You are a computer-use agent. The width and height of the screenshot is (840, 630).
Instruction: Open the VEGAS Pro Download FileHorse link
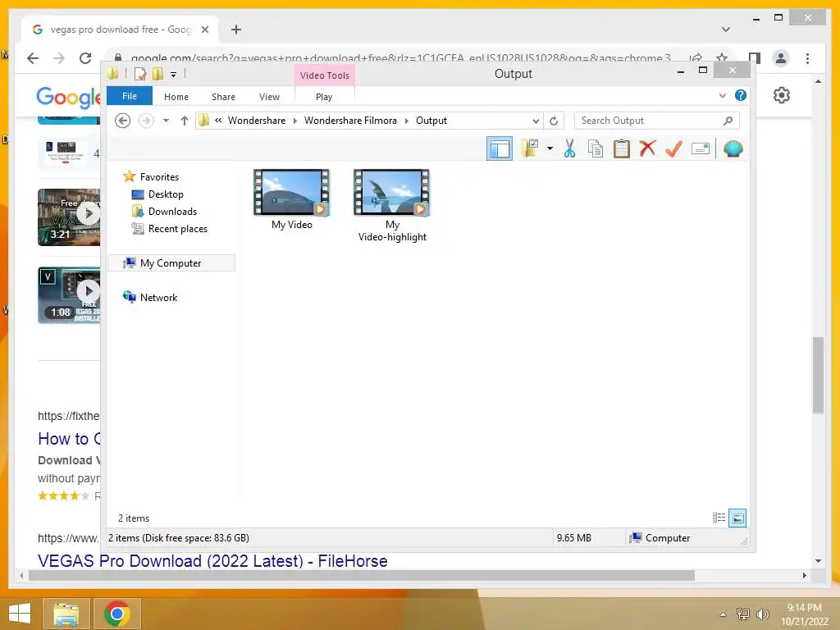pos(212,561)
